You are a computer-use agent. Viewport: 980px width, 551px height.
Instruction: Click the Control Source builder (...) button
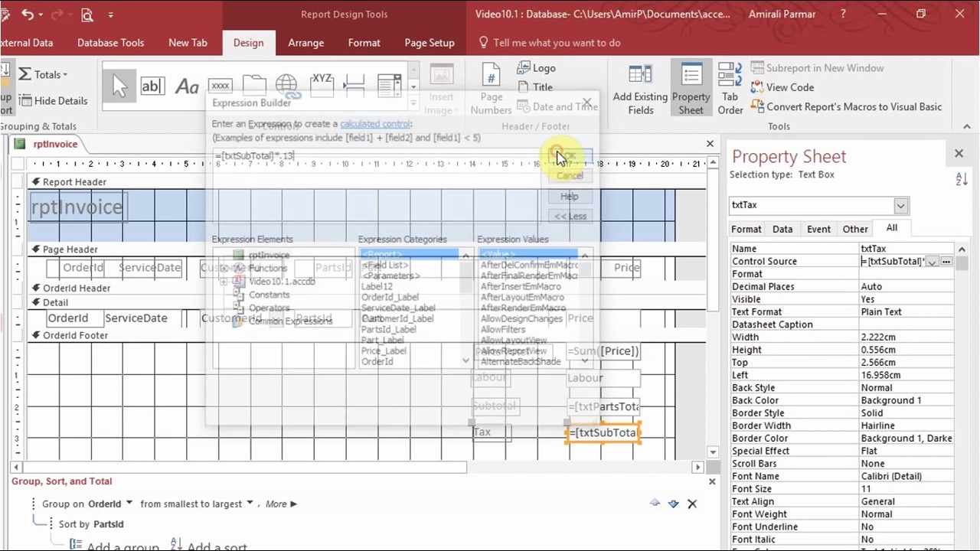click(x=946, y=262)
